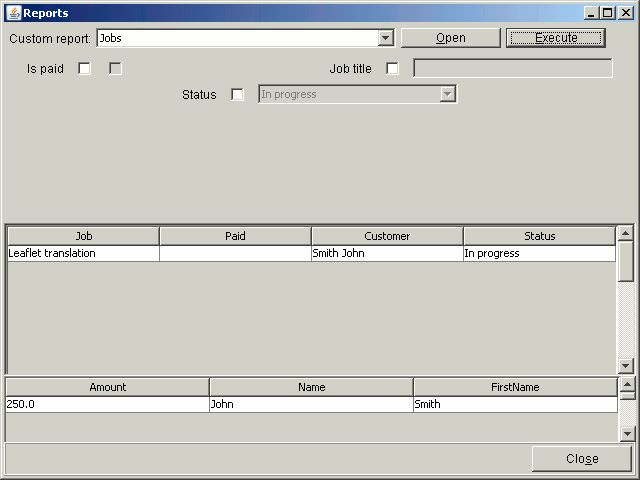Image resolution: width=640 pixels, height=480 pixels.
Task: Close the Reports window with the title bar X
Action: pos(625,13)
